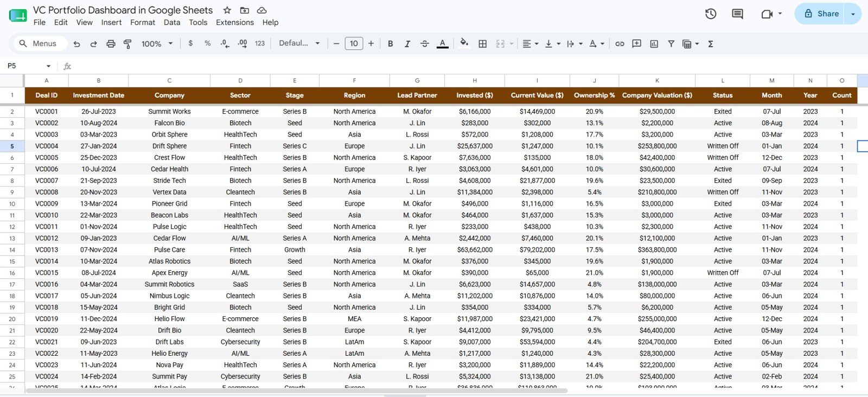868x397 pixels.
Task: Select the Company Valuation ($) header cell
Action: click(657, 95)
